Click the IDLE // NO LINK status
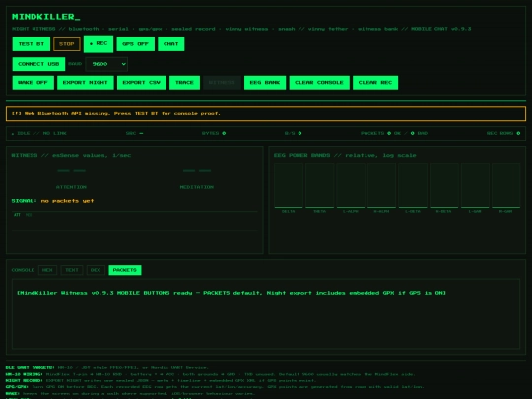The width and height of the screenshot is (532, 399). [39, 133]
